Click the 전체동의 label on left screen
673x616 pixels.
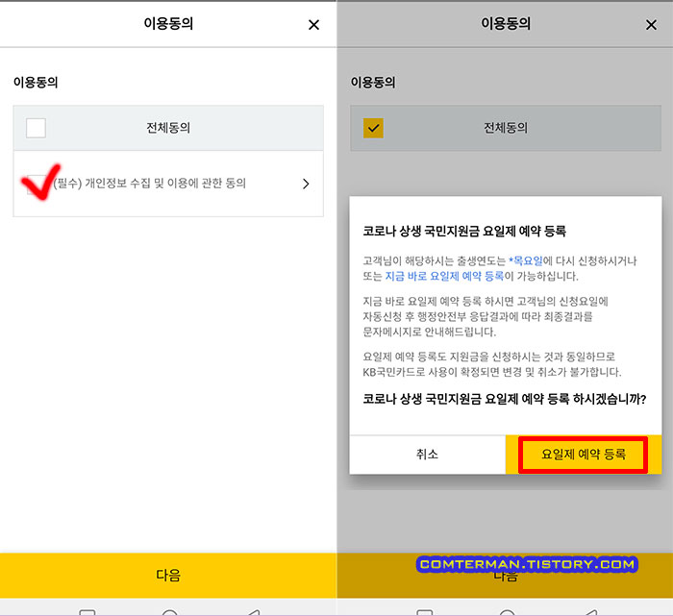[x=168, y=128]
